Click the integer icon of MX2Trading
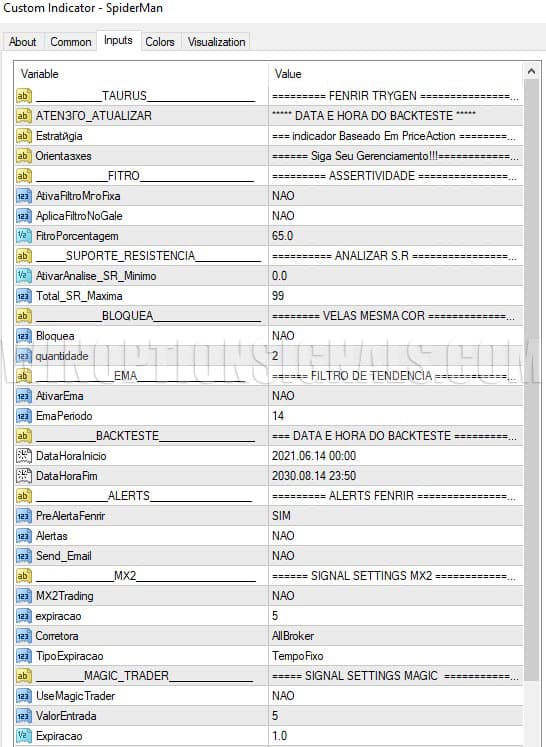This screenshot has height=747, width=546. pyautogui.click(x=23, y=596)
